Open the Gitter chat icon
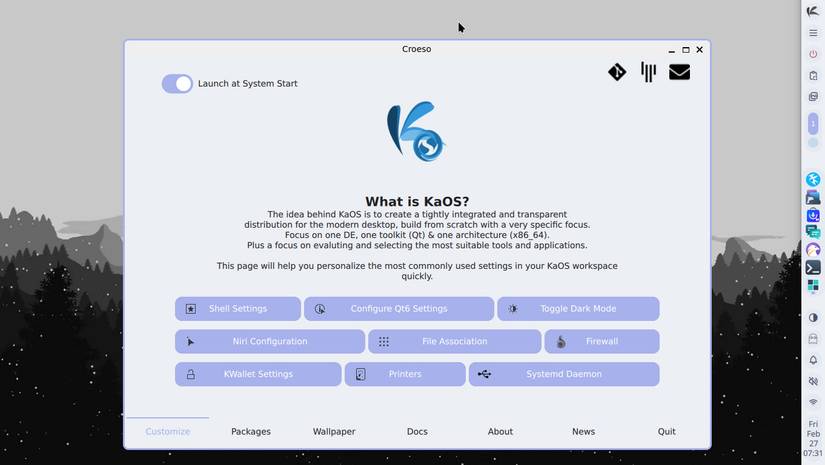Viewport: 825px width, 465px height. coord(648,72)
